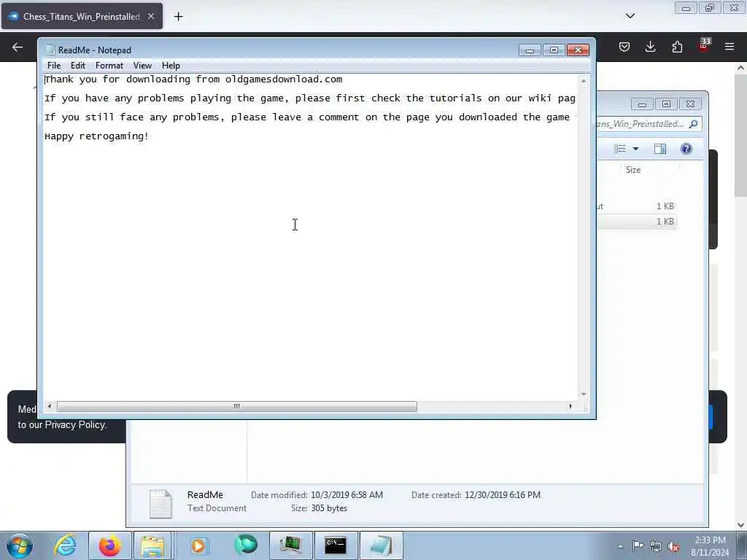Viewport: 747px width, 560px height.
Task: Go back in the browser
Action: 18,47
